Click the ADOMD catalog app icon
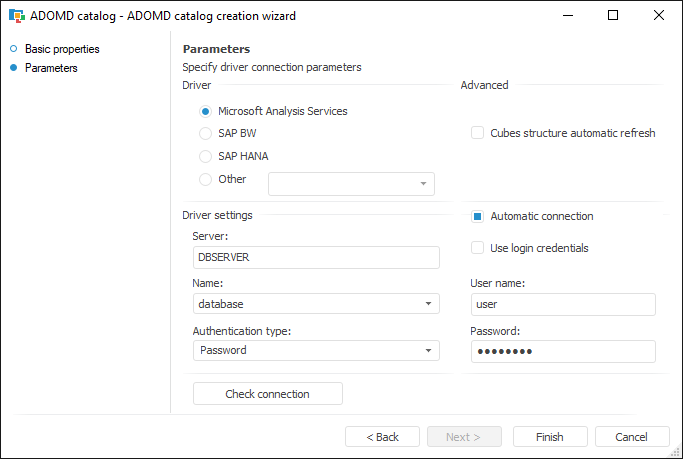Image resolution: width=684 pixels, height=460 pixels. point(17,16)
